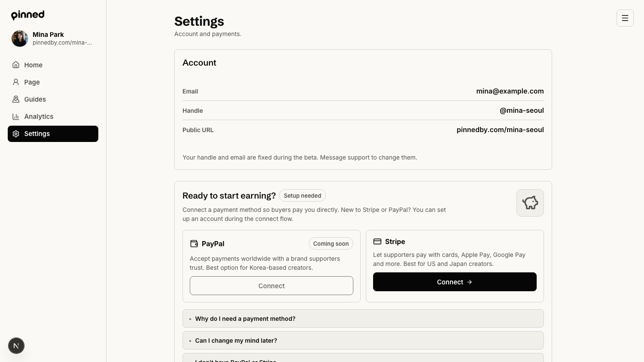
Task: Click the piggy bank icon
Action: tap(530, 203)
